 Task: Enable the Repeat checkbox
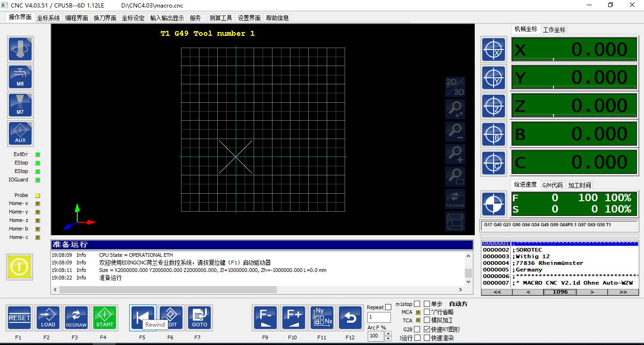(x=388, y=307)
